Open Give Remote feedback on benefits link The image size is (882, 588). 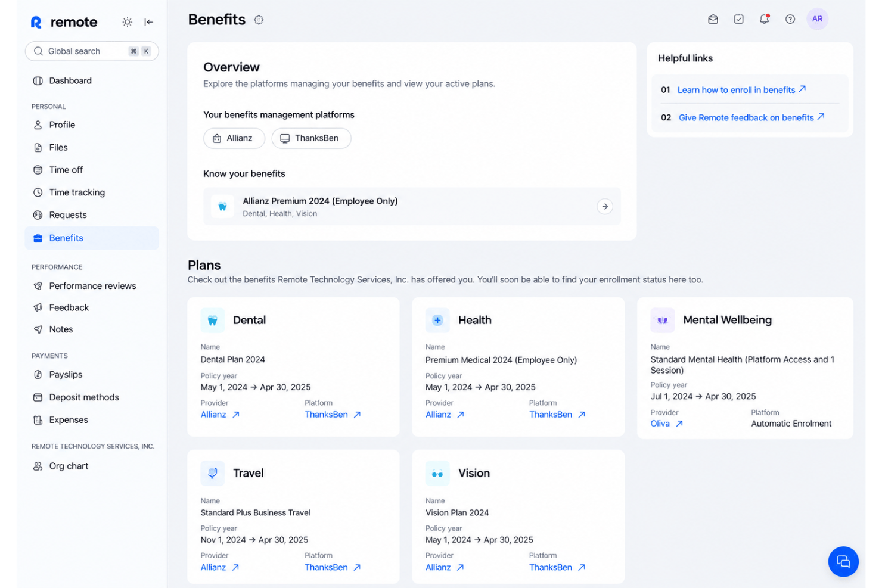tap(751, 117)
